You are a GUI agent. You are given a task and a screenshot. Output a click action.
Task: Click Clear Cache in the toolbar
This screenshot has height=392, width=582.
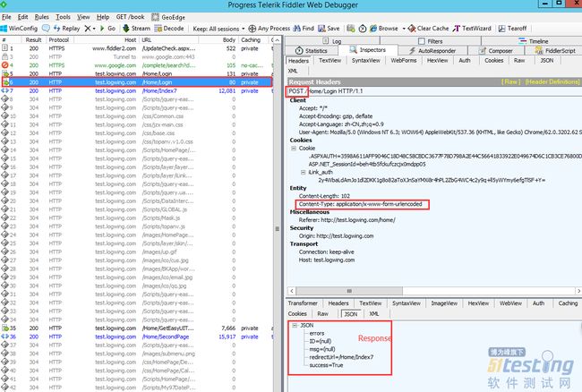click(x=428, y=28)
